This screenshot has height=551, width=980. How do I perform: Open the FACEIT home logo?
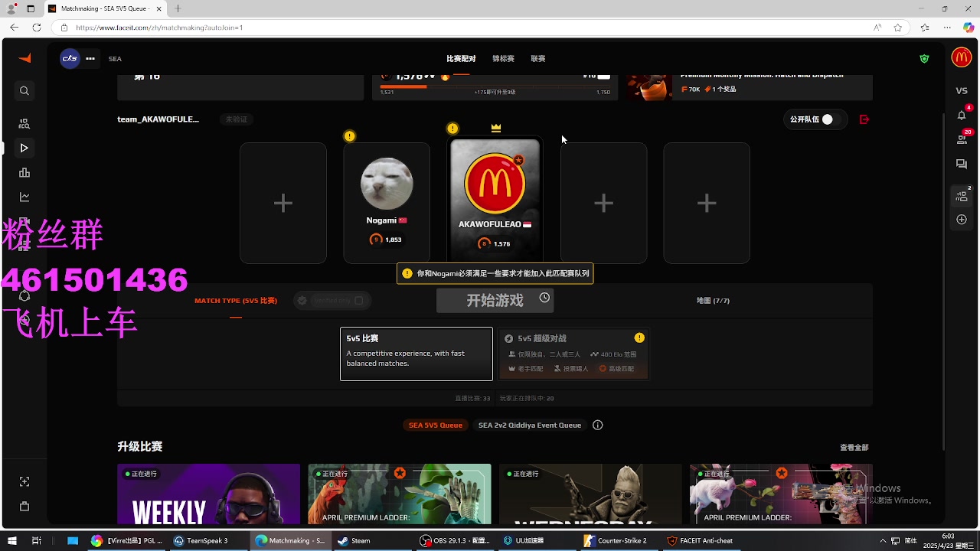[24, 58]
